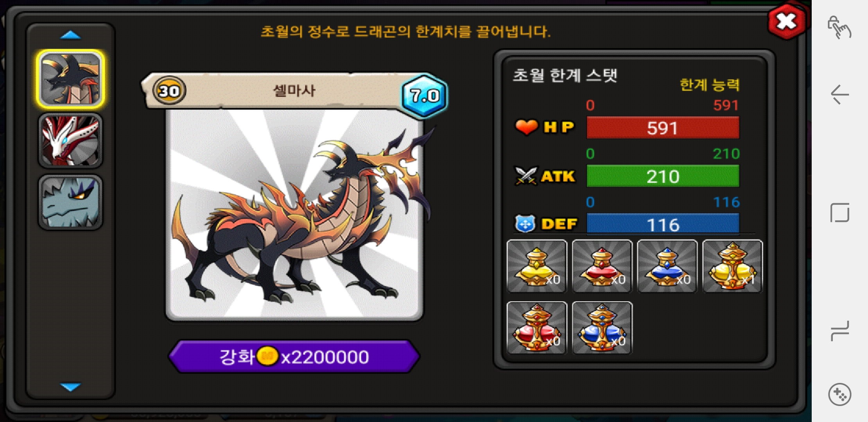Select the small red essence potion
The image size is (868, 422).
tap(602, 266)
